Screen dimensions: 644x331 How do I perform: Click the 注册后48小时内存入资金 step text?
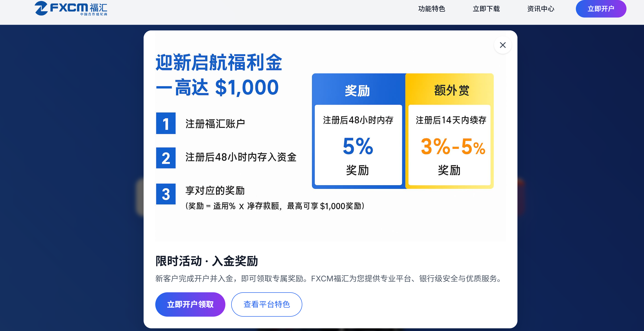coord(241,157)
